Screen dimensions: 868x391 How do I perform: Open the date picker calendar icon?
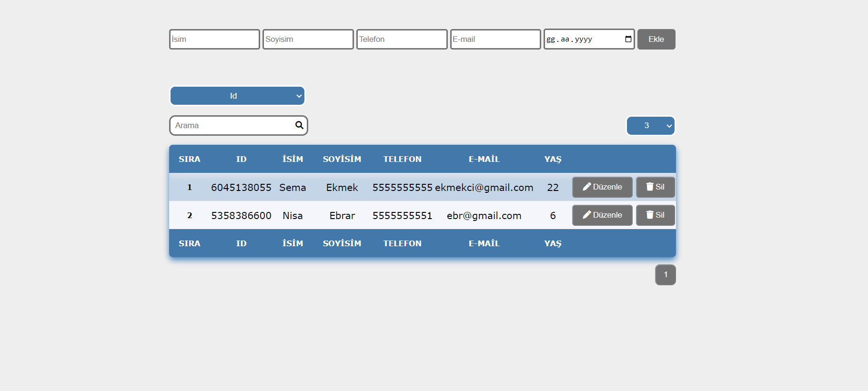coord(628,39)
